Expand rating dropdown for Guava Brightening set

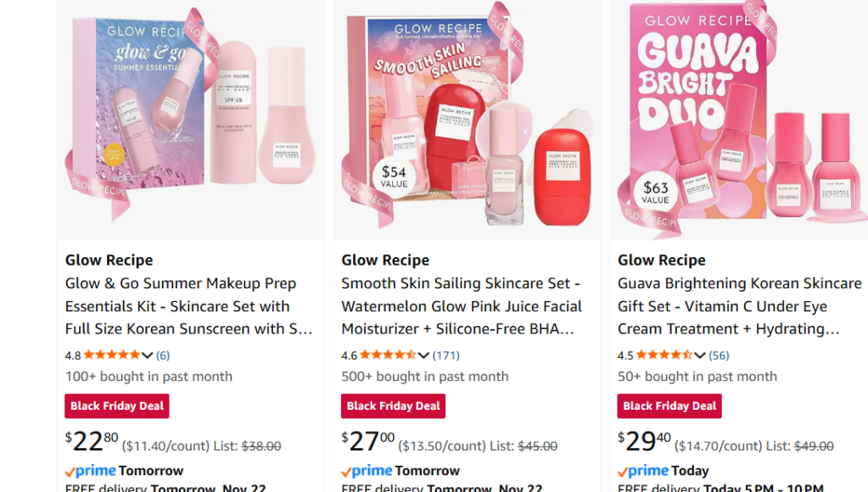(700, 355)
